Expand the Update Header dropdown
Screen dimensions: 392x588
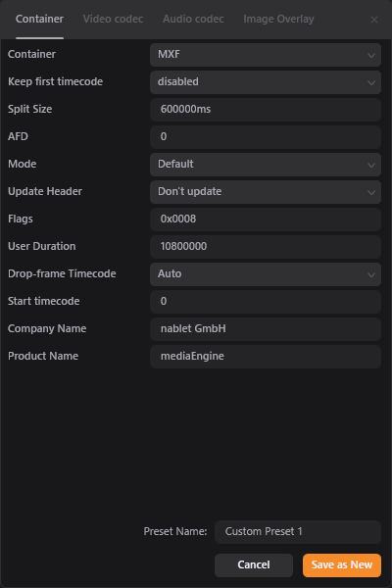266,192
